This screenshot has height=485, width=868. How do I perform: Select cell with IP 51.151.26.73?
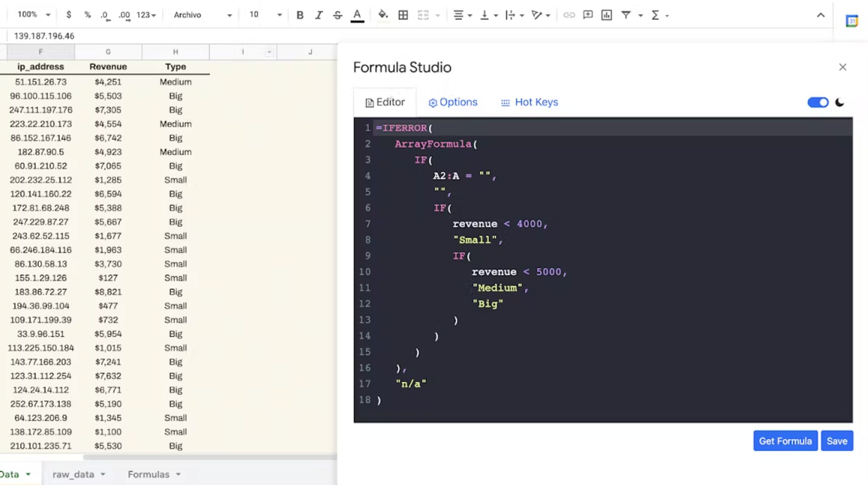tap(41, 82)
